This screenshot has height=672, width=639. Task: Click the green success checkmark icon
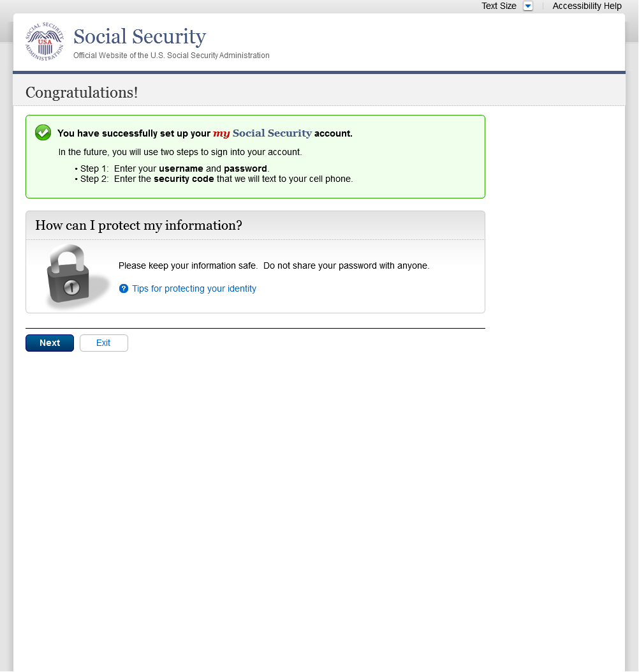click(43, 133)
